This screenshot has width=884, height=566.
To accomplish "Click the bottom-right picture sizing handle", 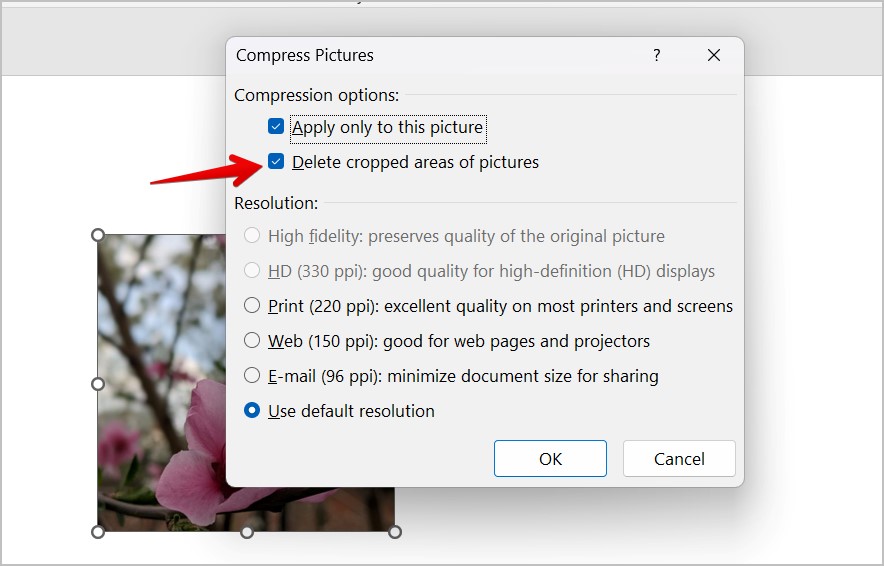I will click(x=395, y=532).
